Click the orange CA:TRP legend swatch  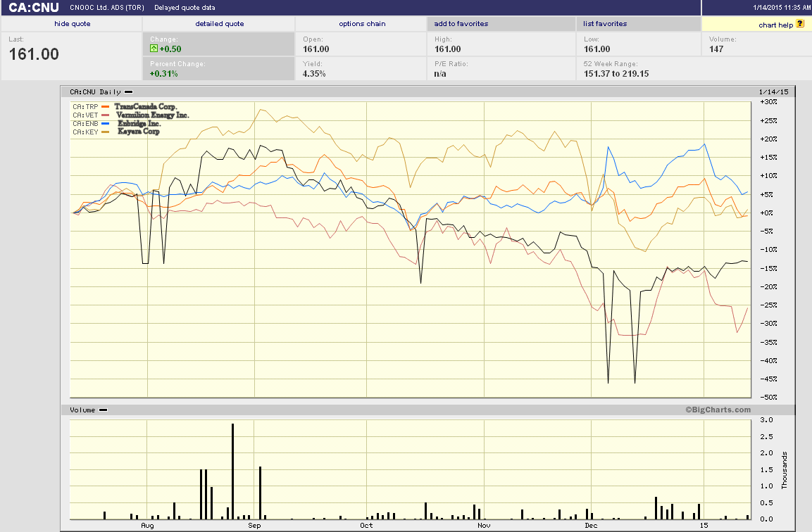point(105,106)
